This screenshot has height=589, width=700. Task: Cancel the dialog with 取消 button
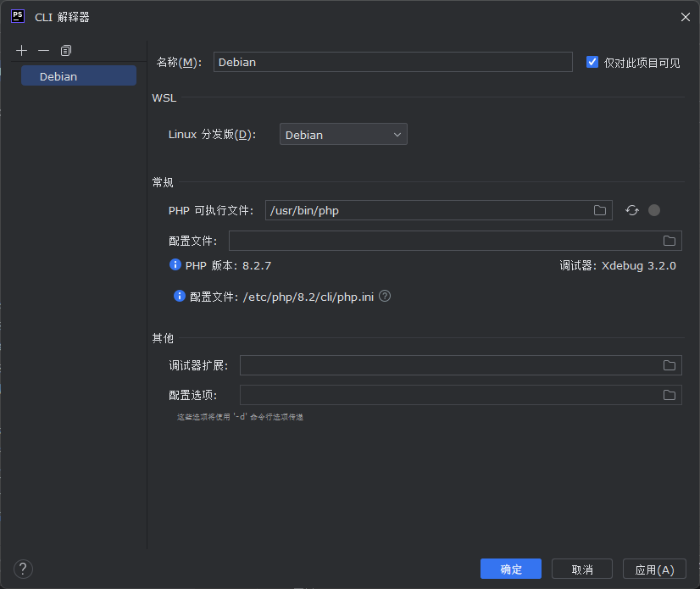coord(582,569)
